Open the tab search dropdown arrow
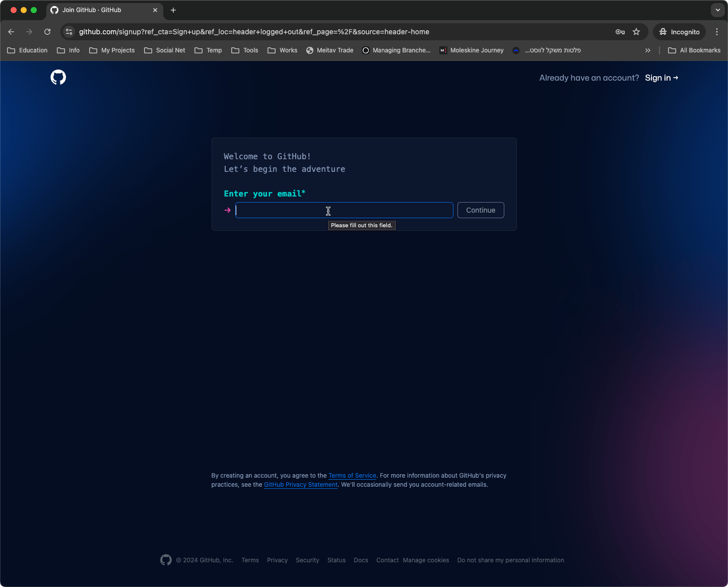Viewport: 728px width, 587px height. click(x=717, y=10)
